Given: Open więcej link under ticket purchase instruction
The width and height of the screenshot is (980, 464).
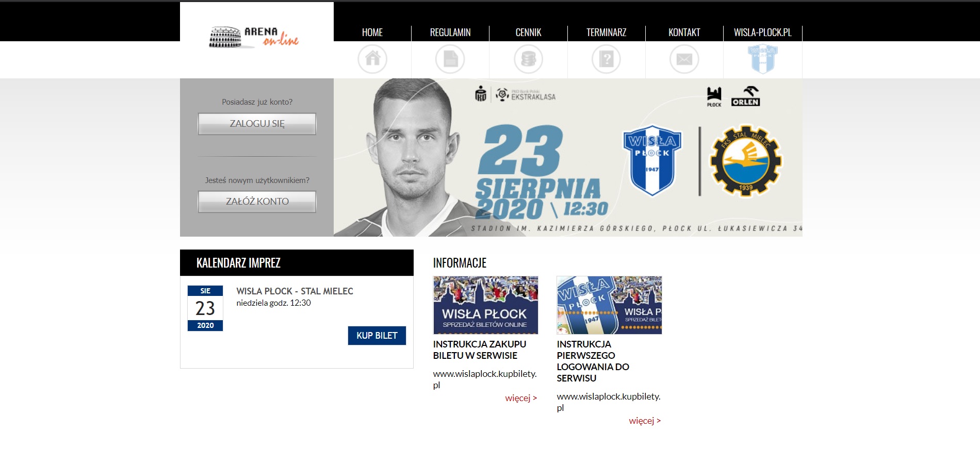Looking at the screenshot, I should click(x=521, y=398).
